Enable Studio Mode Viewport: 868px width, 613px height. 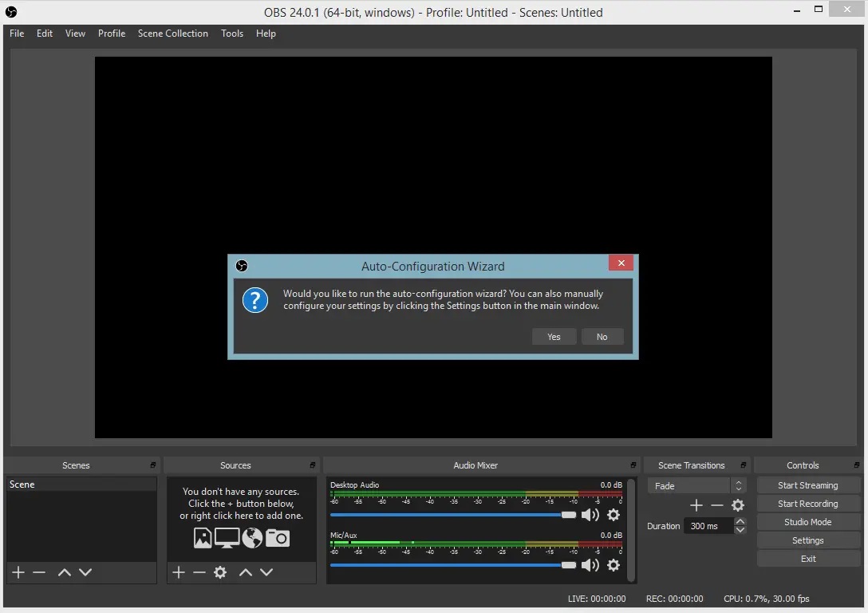(x=807, y=522)
